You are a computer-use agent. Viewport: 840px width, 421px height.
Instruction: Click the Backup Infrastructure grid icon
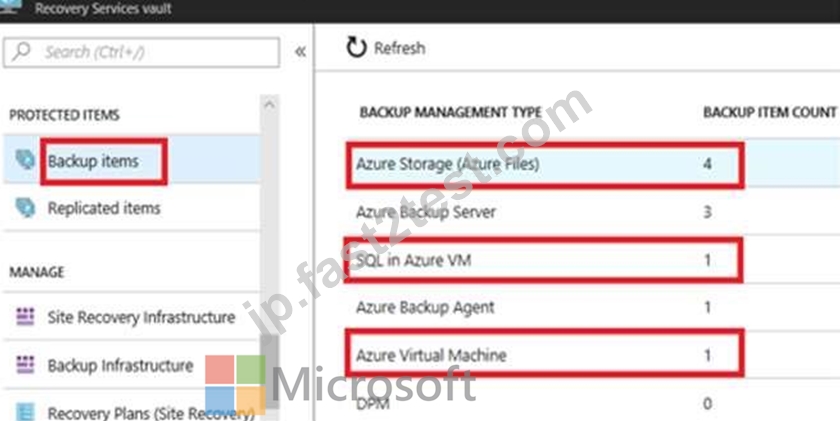pyautogui.click(x=25, y=365)
